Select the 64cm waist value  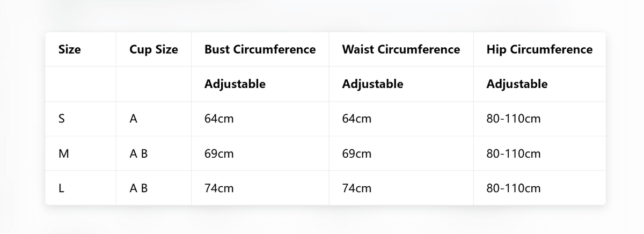tap(356, 119)
